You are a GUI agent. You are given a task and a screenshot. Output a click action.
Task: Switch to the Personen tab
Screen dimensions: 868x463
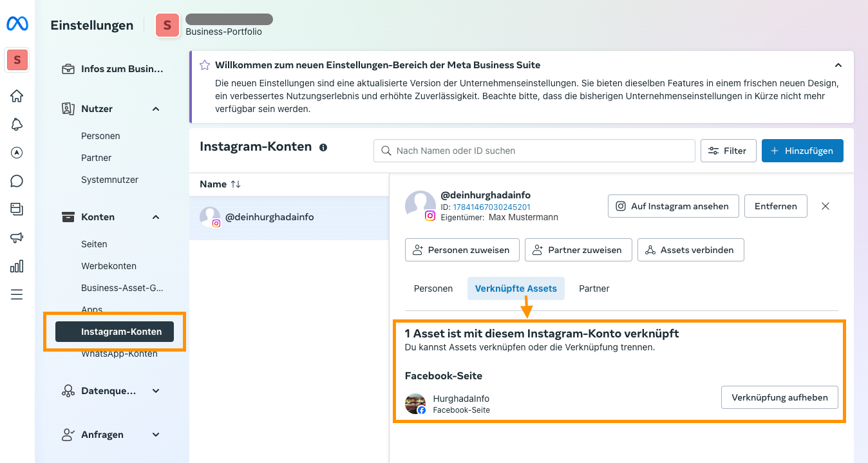[433, 288]
